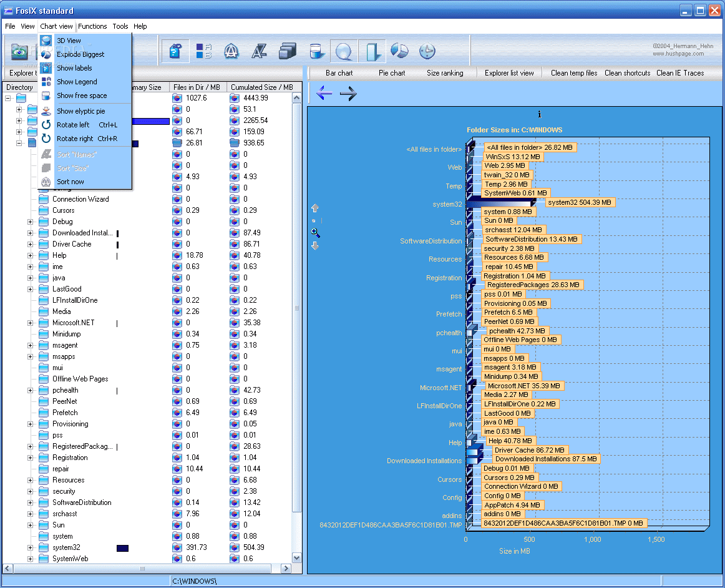This screenshot has height=588, width=725.
Task: Expand the Debug folder node
Action: (30, 222)
